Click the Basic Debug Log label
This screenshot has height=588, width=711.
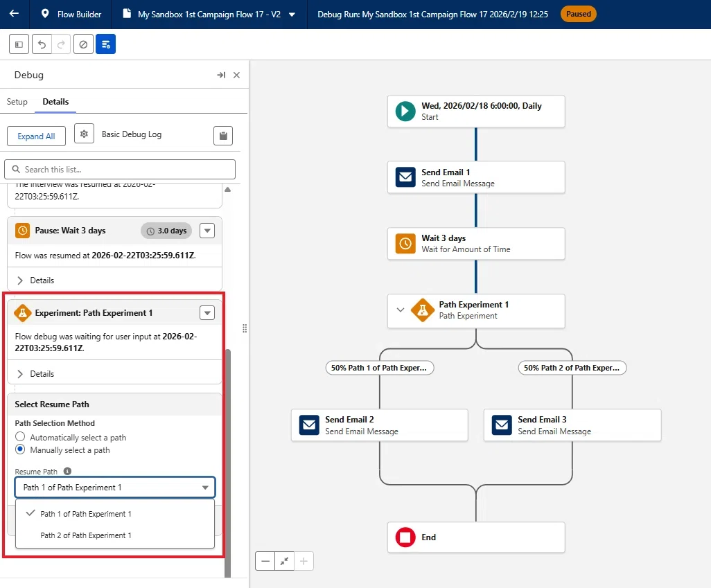132,134
